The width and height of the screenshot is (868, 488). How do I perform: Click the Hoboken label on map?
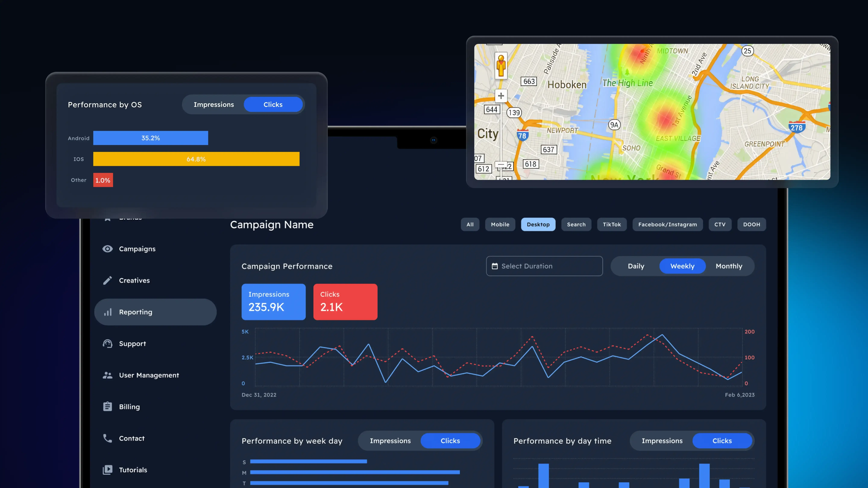(567, 85)
